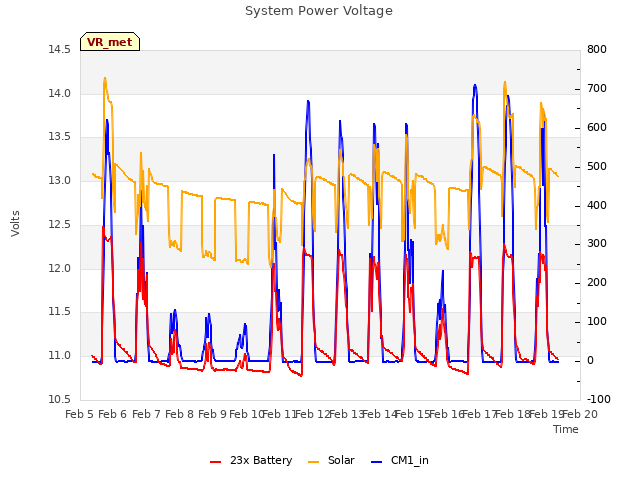Click the 14.0 left axis label

pos(60,93)
